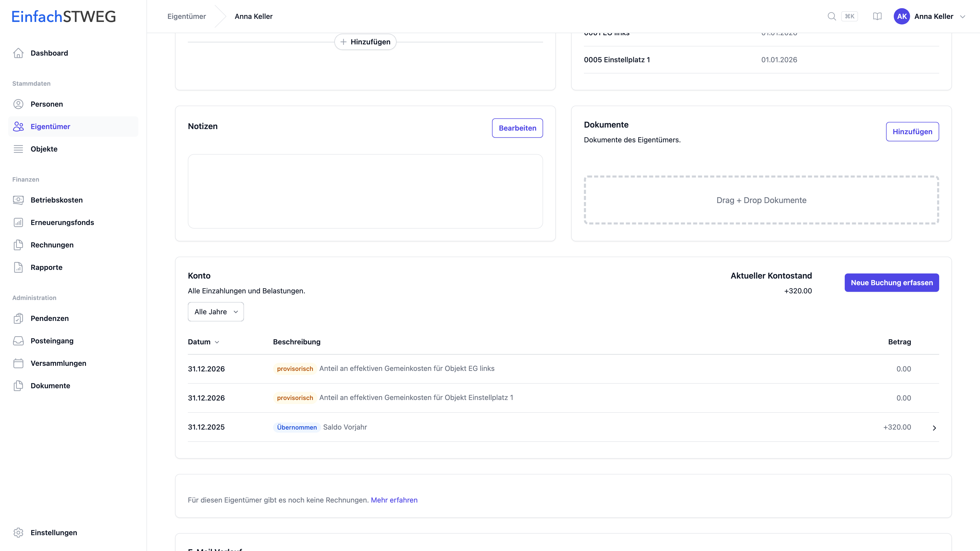Click the Rechnungen document icon

(18, 245)
